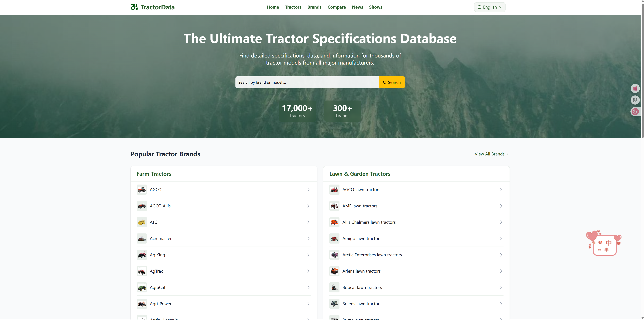This screenshot has width=644, height=320.
Task: Click the search input field
Action: tap(307, 82)
